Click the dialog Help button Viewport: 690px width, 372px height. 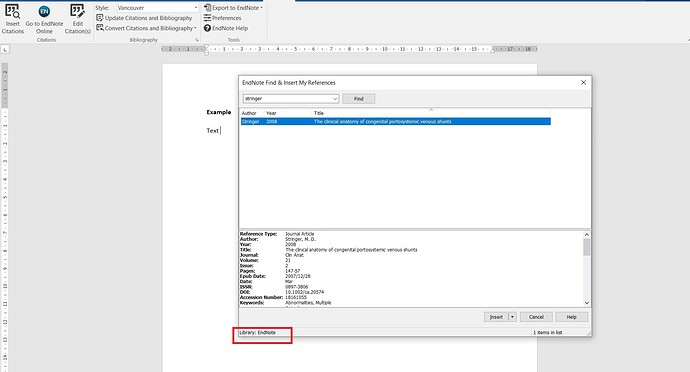(x=571, y=317)
